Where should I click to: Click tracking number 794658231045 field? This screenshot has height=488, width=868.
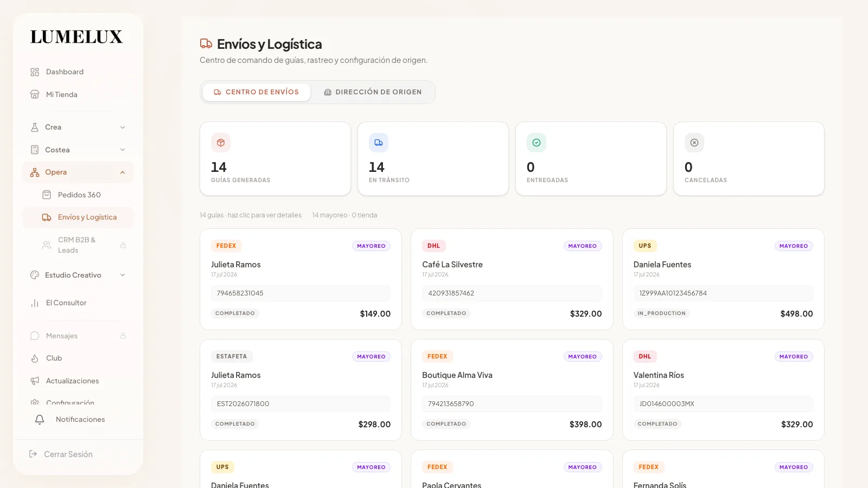[x=301, y=293]
